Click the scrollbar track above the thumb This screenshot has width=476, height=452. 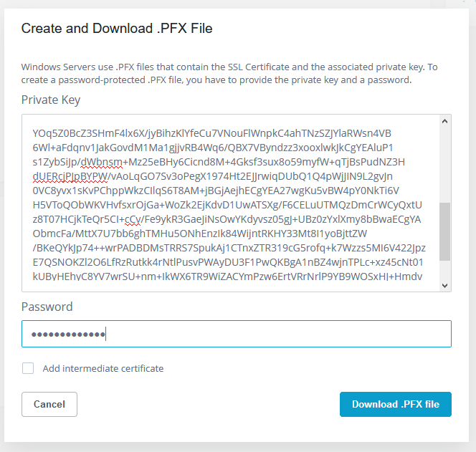coord(444,165)
